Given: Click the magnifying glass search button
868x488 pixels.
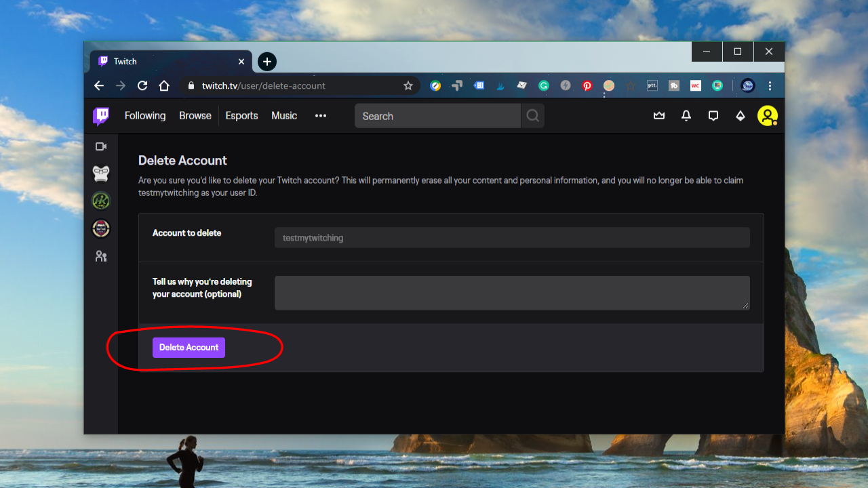Looking at the screenshot, I should [x=533, y=116].
